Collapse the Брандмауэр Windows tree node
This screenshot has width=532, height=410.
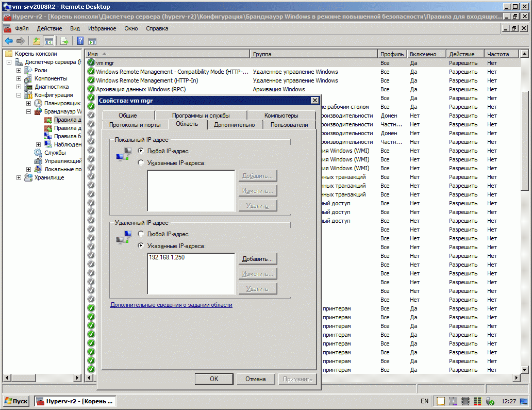(29, 112)
